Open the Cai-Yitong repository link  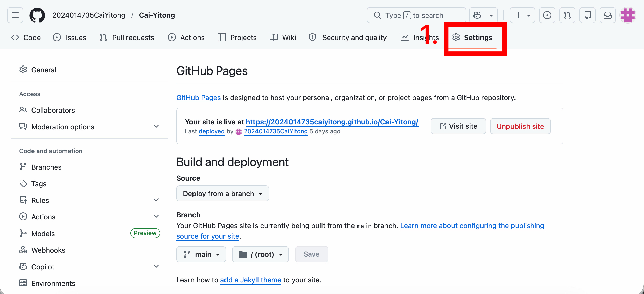click(x=157, y=15)
